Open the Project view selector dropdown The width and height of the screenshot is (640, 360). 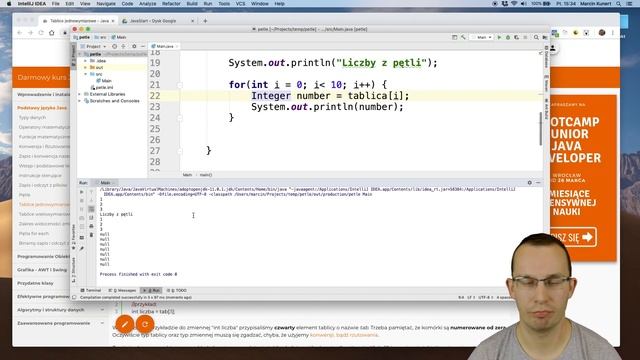click(x=93, y=47)
